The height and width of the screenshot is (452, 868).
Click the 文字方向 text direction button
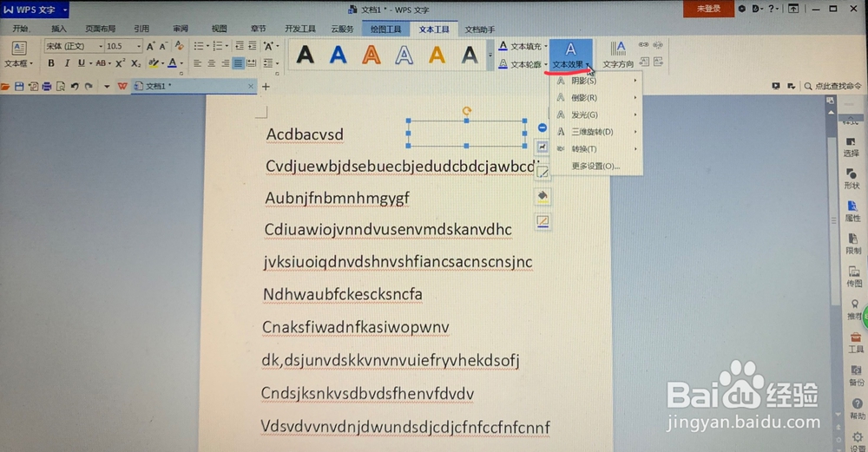pyautogui.click(x=618, y=55)
